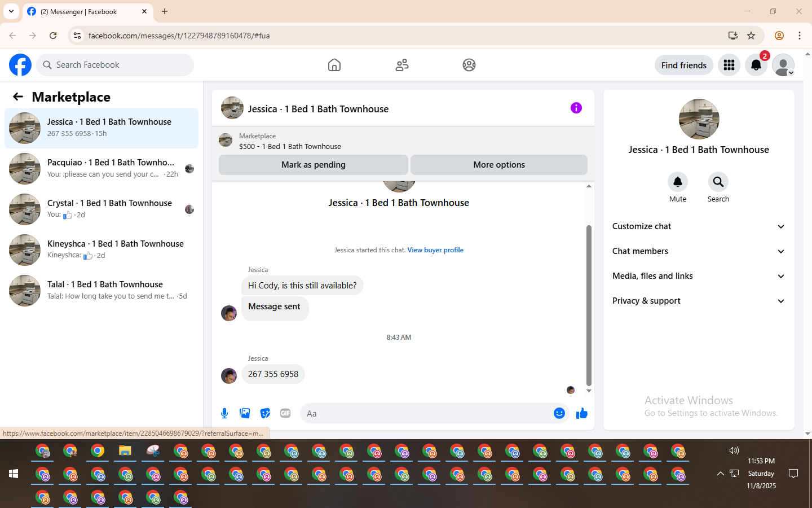Screen dimensions: 812x508
Task: Open Crystal conversation in the chat list
Action: 101,209
